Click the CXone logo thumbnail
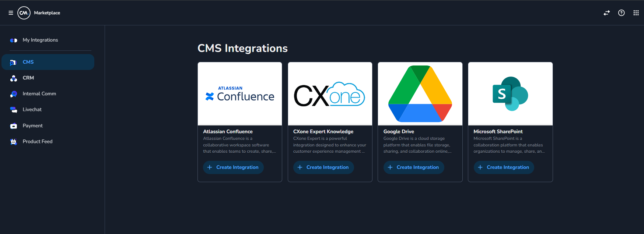 (330, 94)
